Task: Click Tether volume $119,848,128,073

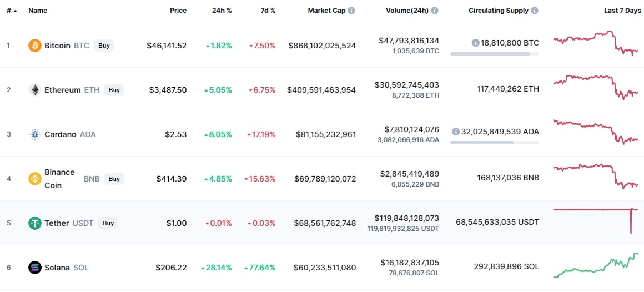Action: point(406,218)
